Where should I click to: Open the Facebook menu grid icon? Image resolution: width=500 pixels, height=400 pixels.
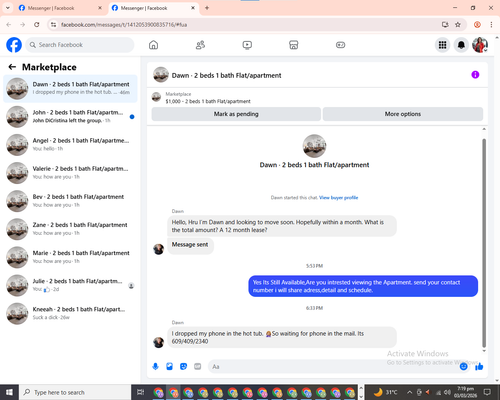442,45
